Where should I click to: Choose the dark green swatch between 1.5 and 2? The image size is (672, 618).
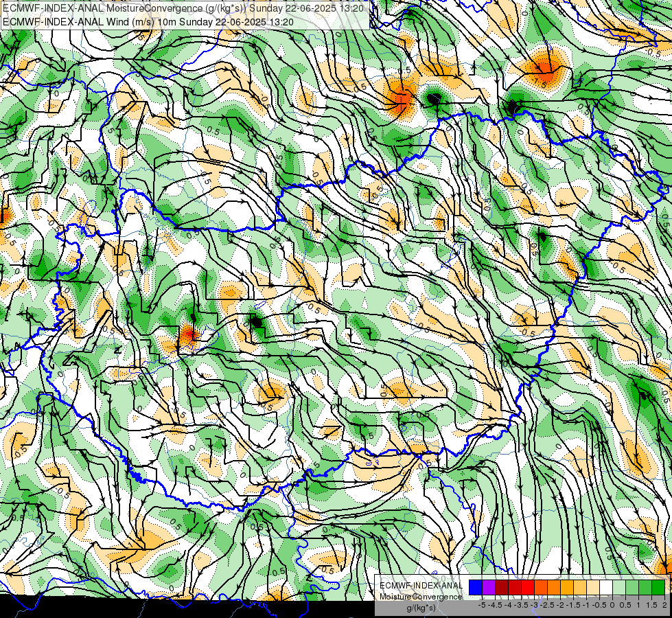pyautogui.click(x=658, y=587)
